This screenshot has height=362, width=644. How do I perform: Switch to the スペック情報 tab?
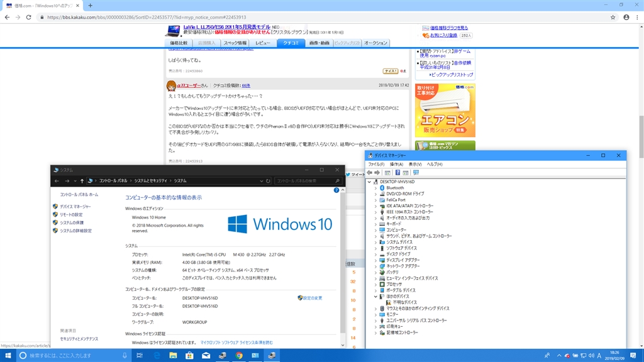(235, 43)
